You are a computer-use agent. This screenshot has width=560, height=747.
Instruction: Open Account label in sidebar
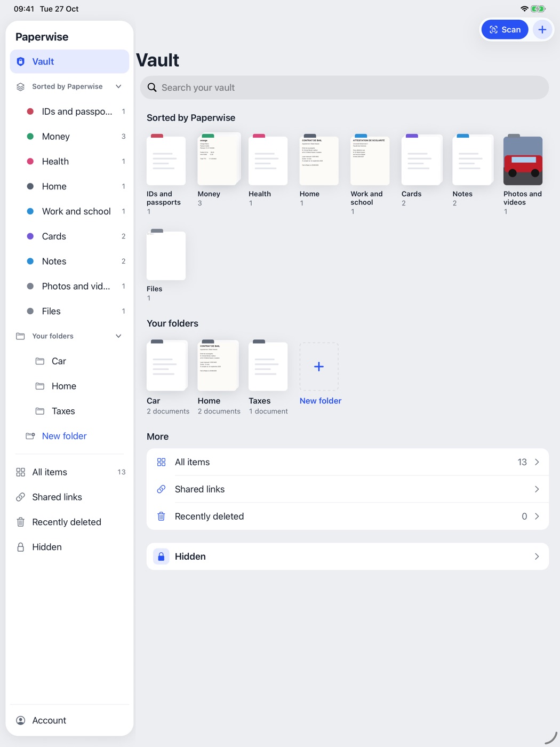pos(49,720)
